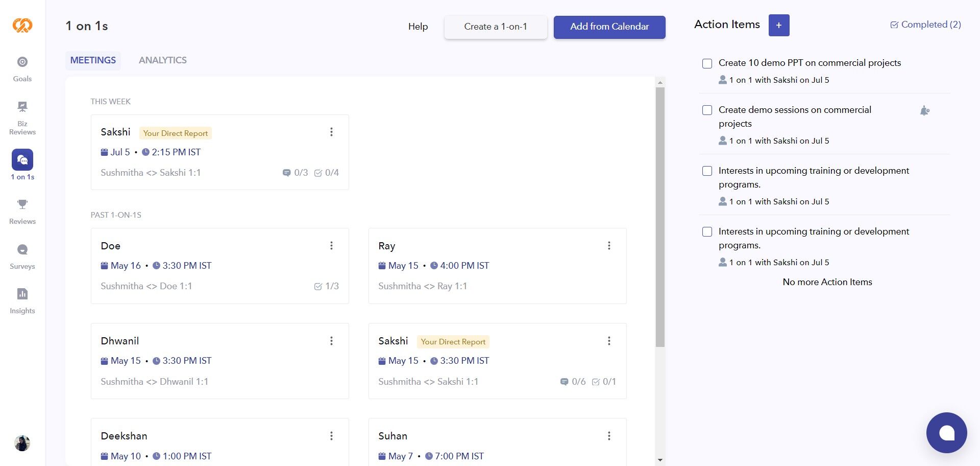
Task: Open the chat support bubble
Action: click(x=946, y=433)
